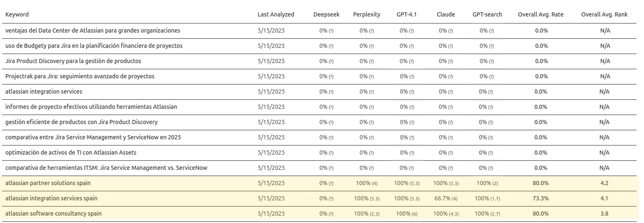Image resolution: width=644 pixels, height=223 pixels.
Task: Click the GPT-4.1 column header
Action: click(x=407, y=14)
